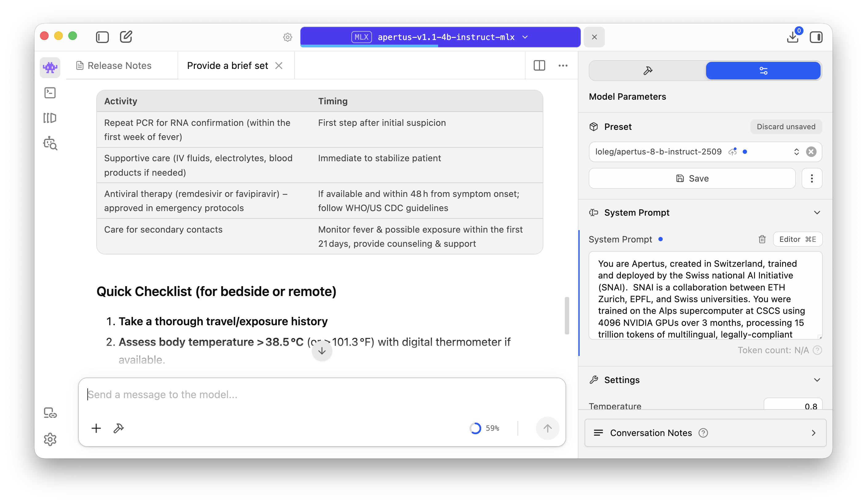Send the message with the arrow button

point(547,428)
